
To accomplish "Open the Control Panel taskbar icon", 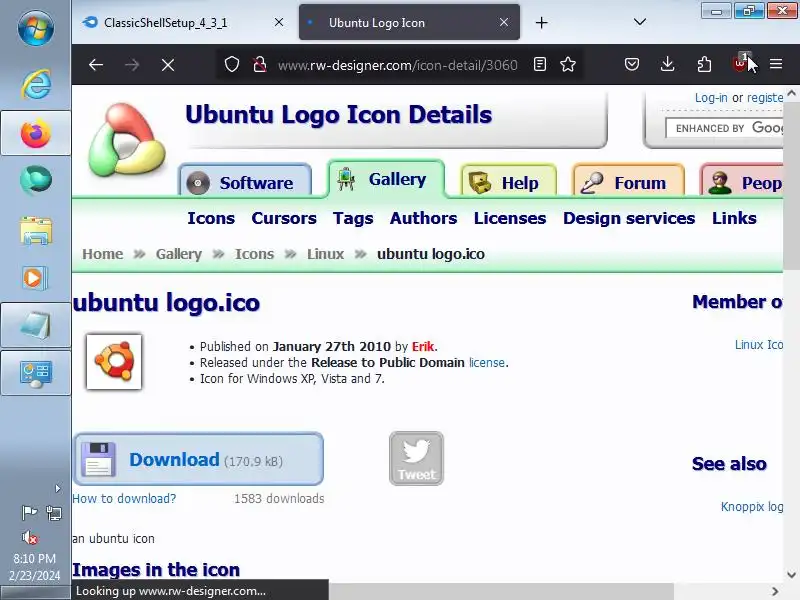I will 36,373.
